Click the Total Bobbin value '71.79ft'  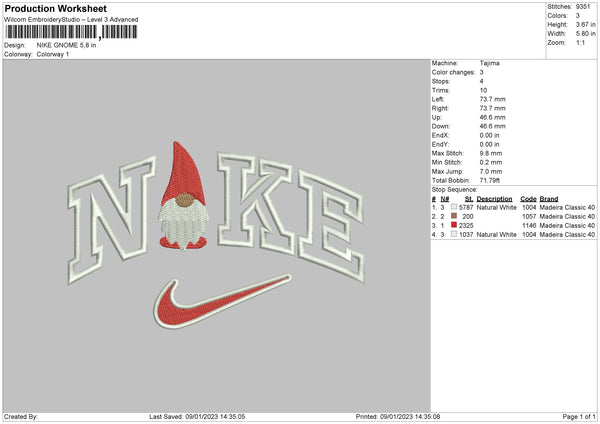pyautogui.click(x=490, y=180)
